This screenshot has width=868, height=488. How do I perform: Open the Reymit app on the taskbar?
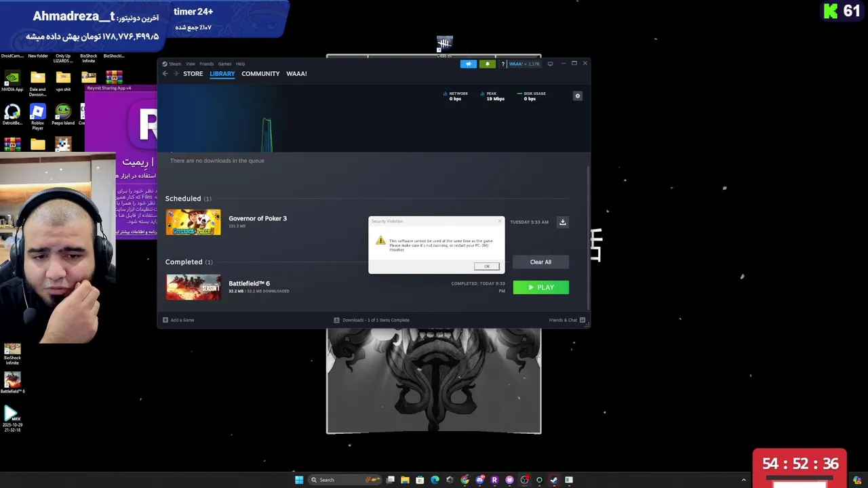(x=494, y=480)
